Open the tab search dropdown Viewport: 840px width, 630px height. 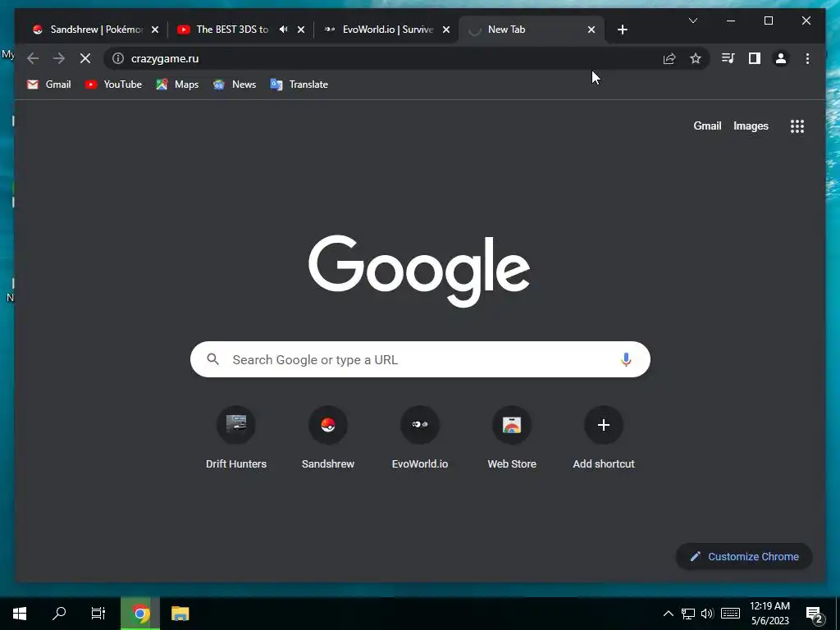click(692, 21)
